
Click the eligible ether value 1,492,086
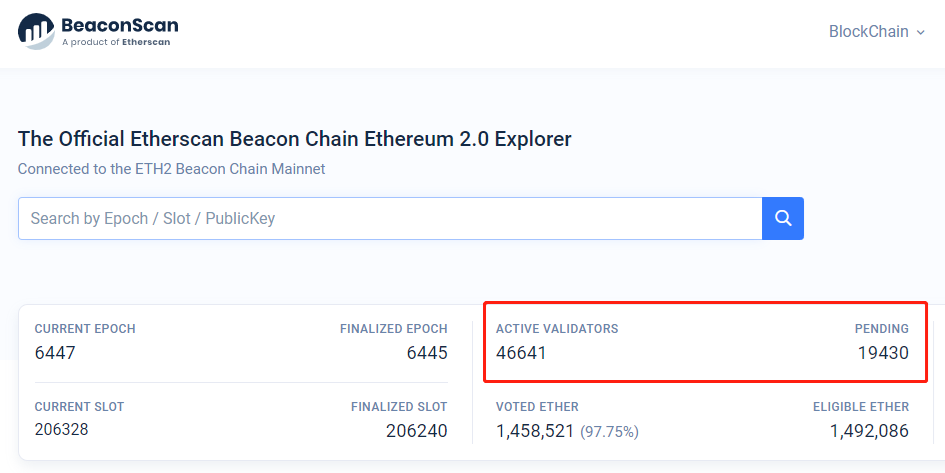click(x=869, y=431)
